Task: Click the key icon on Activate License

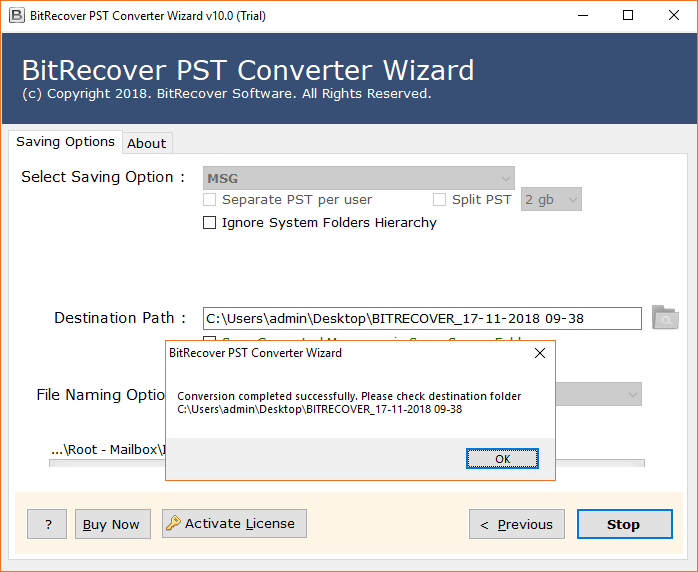Action: coord(174,523)
